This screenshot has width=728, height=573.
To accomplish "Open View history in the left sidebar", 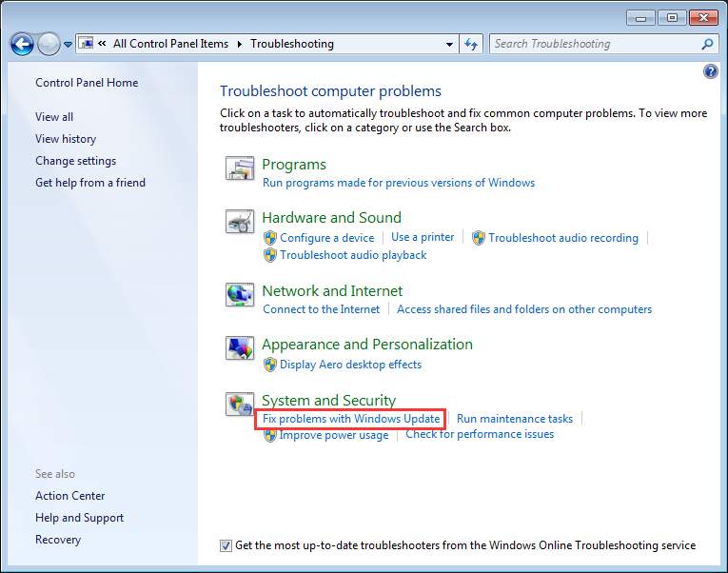I will (x=66, y=139).
